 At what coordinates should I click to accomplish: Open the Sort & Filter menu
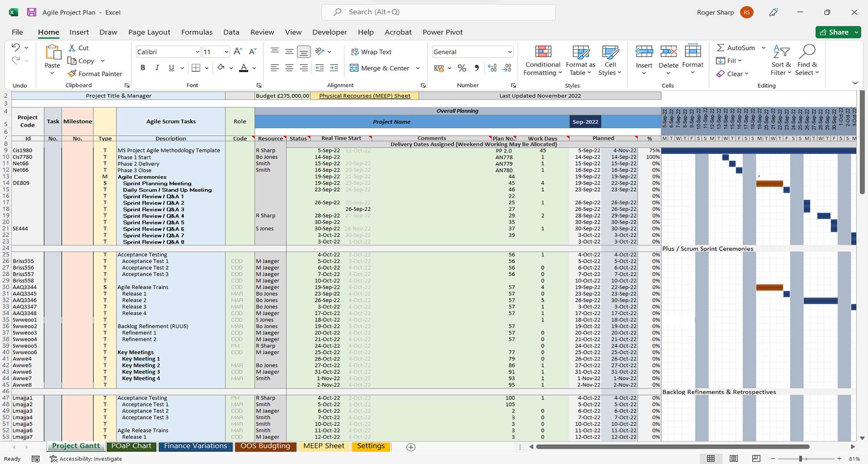[x=781, y=60]
